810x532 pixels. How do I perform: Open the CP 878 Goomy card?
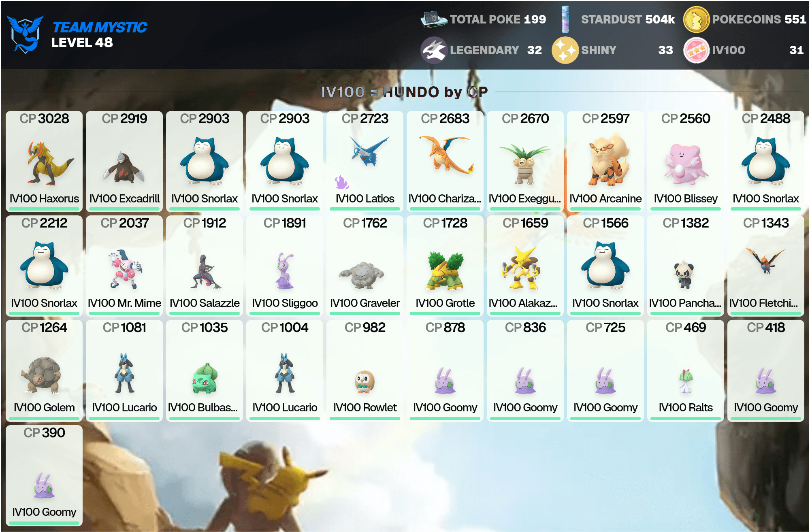point(445,370)
